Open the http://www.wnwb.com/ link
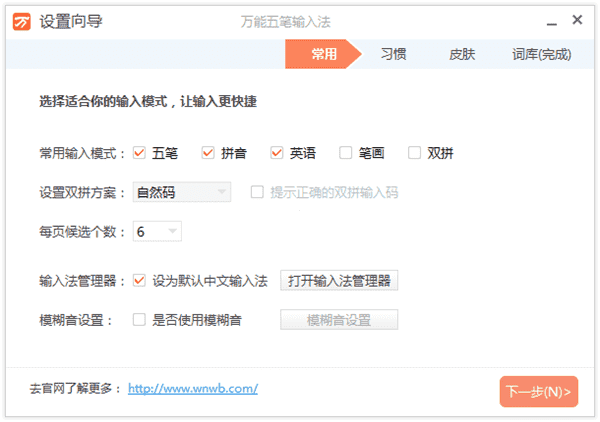The height and width of the screenshot is (422, 600). click(193, 389)
